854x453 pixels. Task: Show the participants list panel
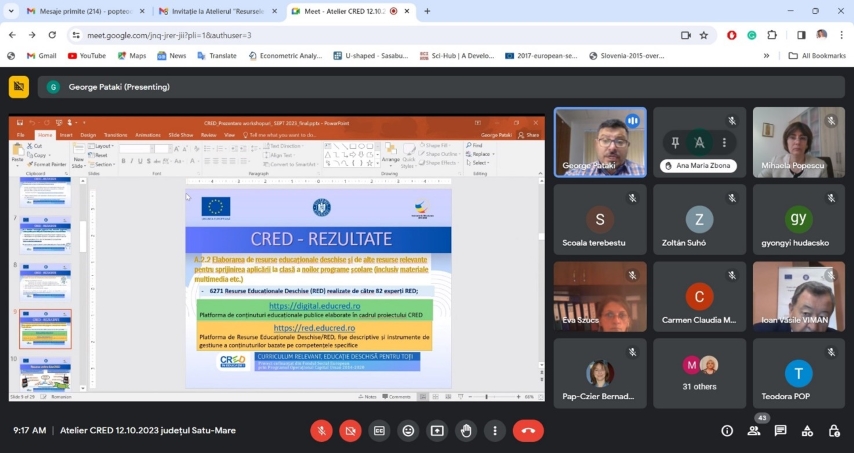[x=754, y=431]
